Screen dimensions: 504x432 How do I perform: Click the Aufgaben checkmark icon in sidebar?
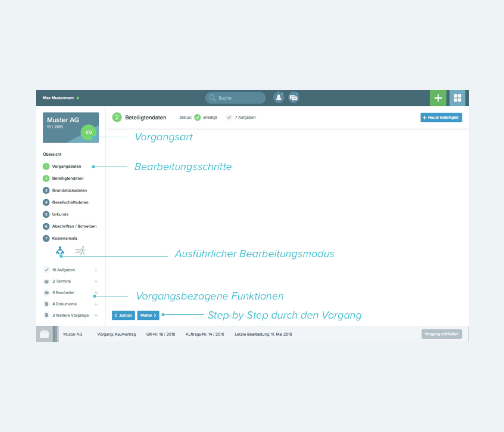46,270
